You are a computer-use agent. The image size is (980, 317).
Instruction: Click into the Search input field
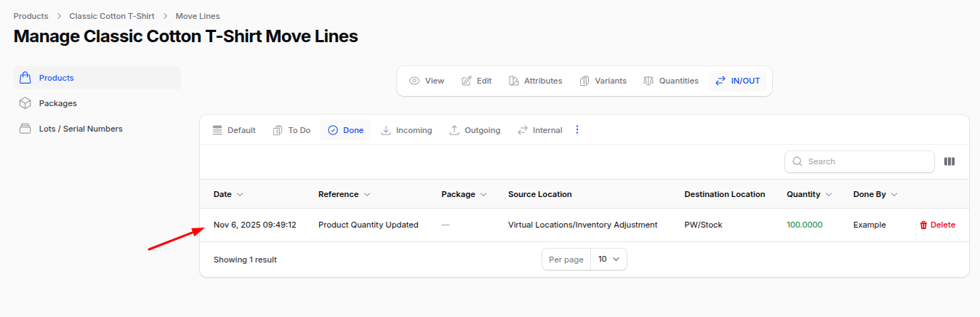(x=867, y=161)
